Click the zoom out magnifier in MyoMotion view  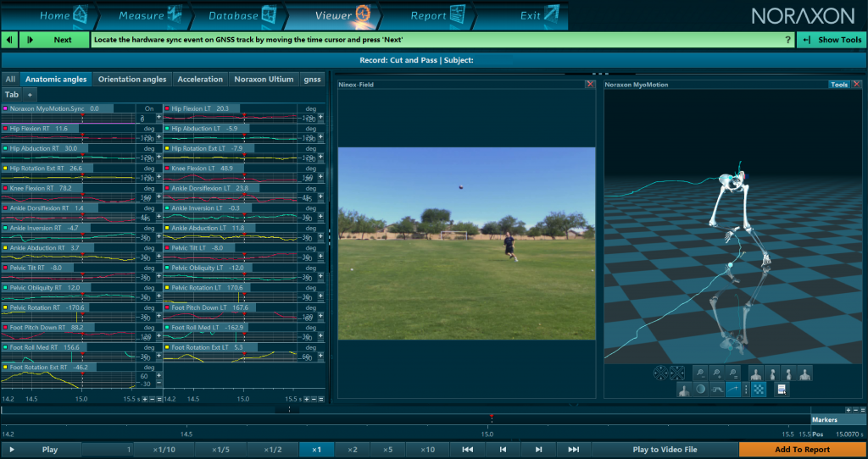pyautogui.click(x=700, y=373)
